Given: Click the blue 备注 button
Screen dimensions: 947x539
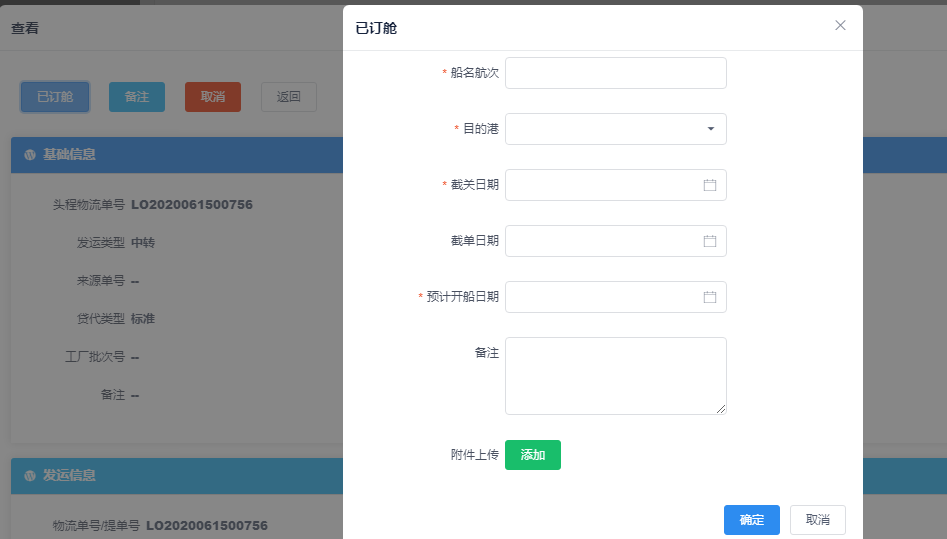Looking at the screenshot, I should 136,97.
